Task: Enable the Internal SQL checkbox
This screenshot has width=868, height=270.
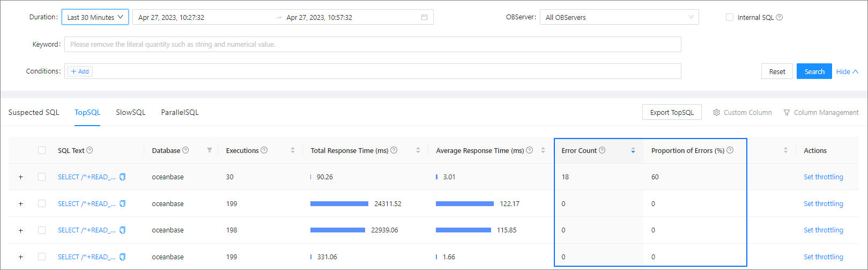Action: 730,17
